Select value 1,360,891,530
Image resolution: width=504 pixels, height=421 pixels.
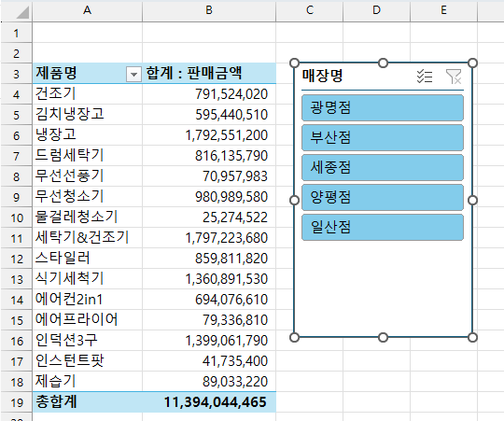point(209,279)
